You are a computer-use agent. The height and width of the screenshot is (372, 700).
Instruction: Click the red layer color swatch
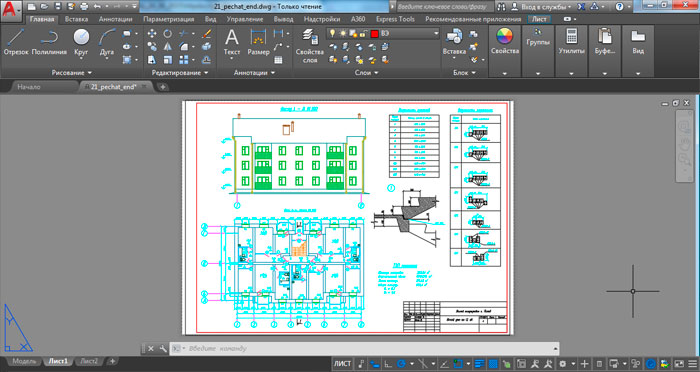pos(375,33)
